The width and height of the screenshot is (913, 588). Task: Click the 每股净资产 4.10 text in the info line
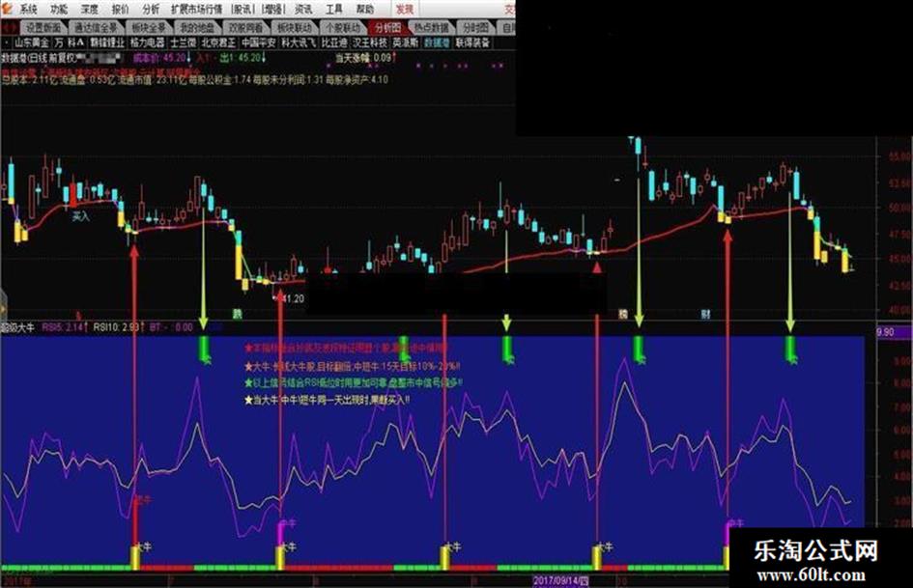coord(357,80)
